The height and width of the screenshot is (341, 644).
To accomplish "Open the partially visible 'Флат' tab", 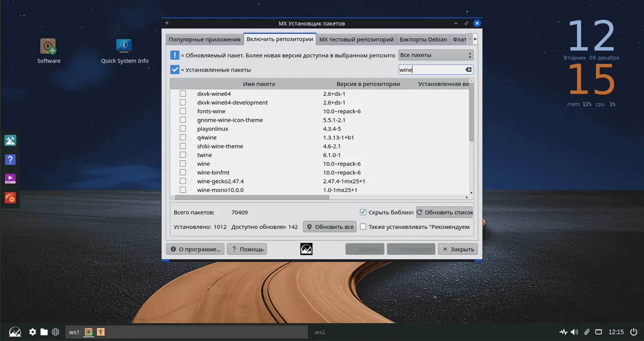I will click(459, 40).
